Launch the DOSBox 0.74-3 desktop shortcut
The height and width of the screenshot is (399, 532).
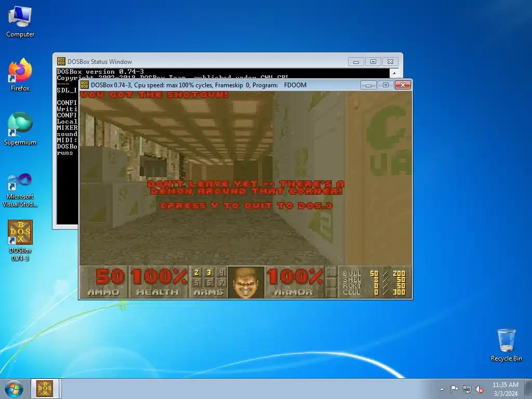[x=20, y=240]
